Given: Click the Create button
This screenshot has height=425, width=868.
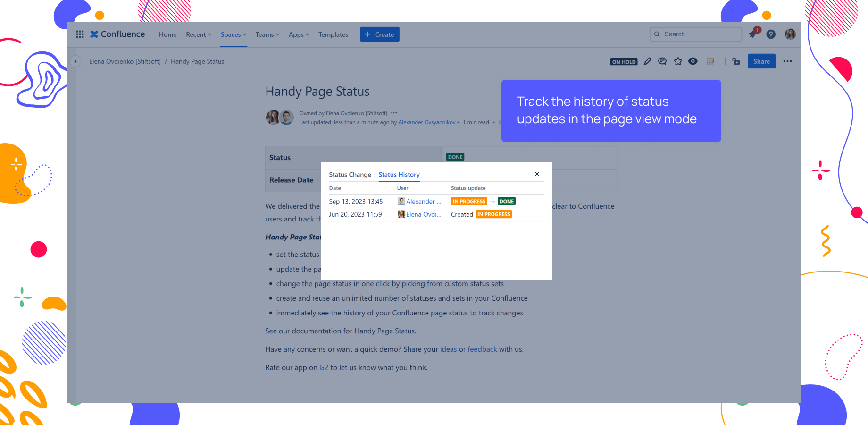Looking at the screenshot, I should point(380,34).
